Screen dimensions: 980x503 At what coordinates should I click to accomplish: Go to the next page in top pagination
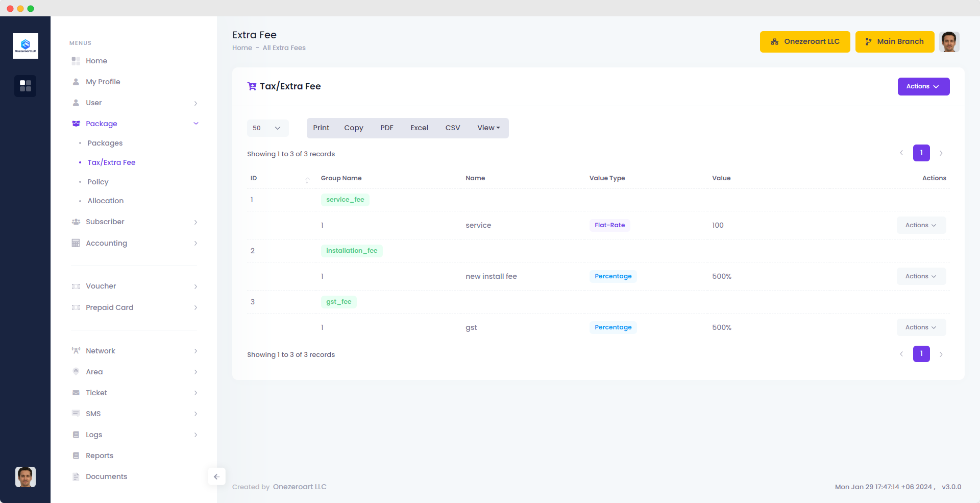941,153
